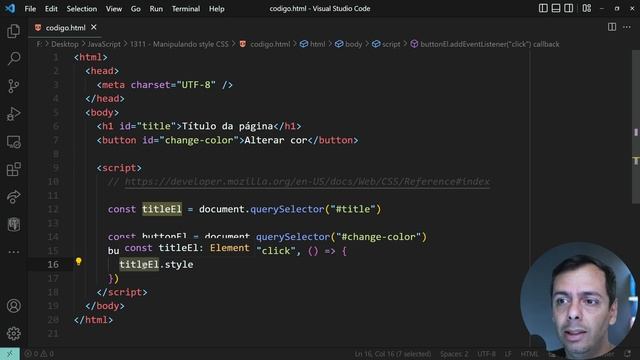
Task: Click the meta charset tag on line 3
Action: pos(164,84)
